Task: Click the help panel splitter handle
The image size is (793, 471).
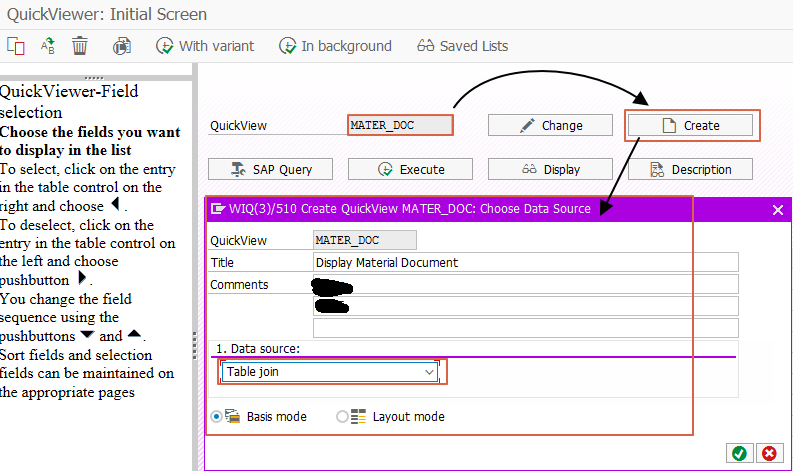Action: point(195,345)
